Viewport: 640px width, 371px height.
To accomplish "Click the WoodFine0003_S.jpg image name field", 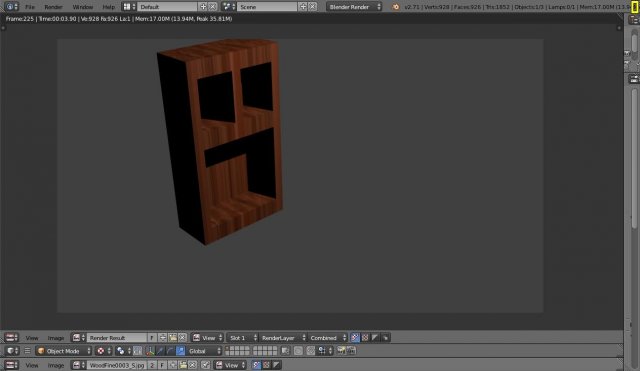I will tap(117, 365).
